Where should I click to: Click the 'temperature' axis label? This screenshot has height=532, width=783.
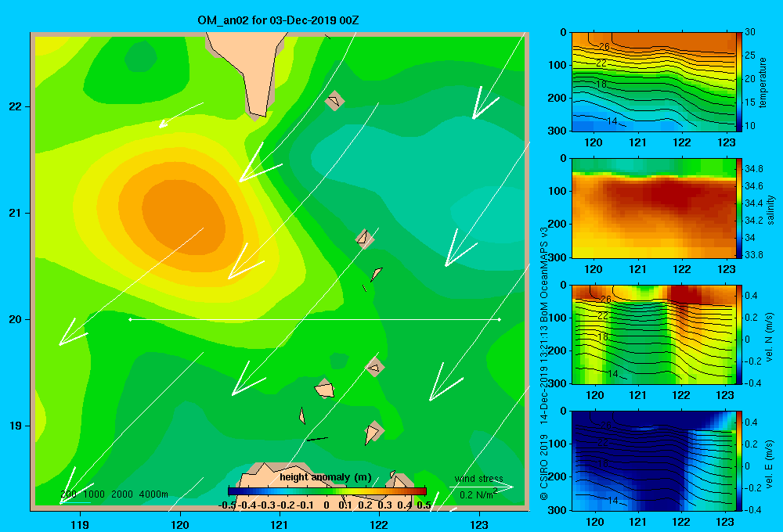pyautogui.click(x=763, y=82)
